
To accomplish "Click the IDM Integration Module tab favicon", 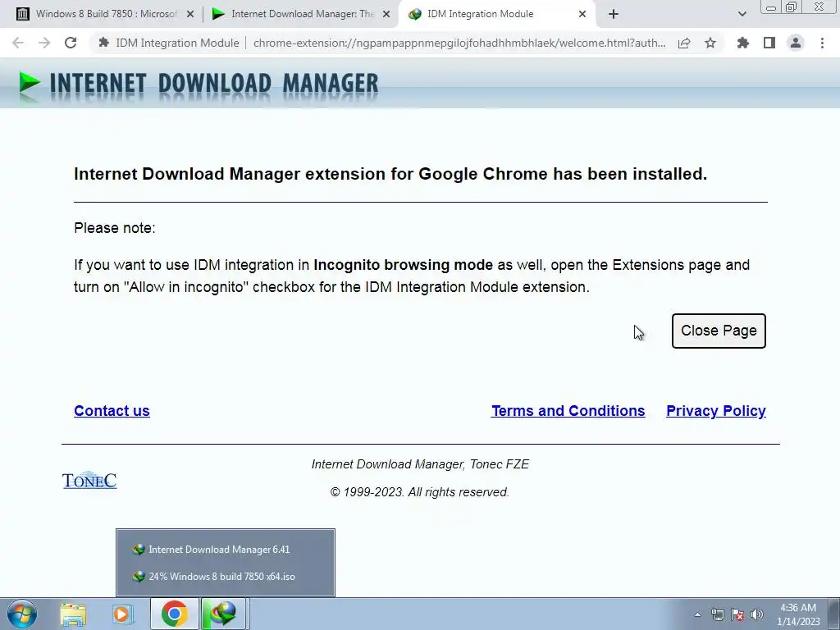I will 414,15.
